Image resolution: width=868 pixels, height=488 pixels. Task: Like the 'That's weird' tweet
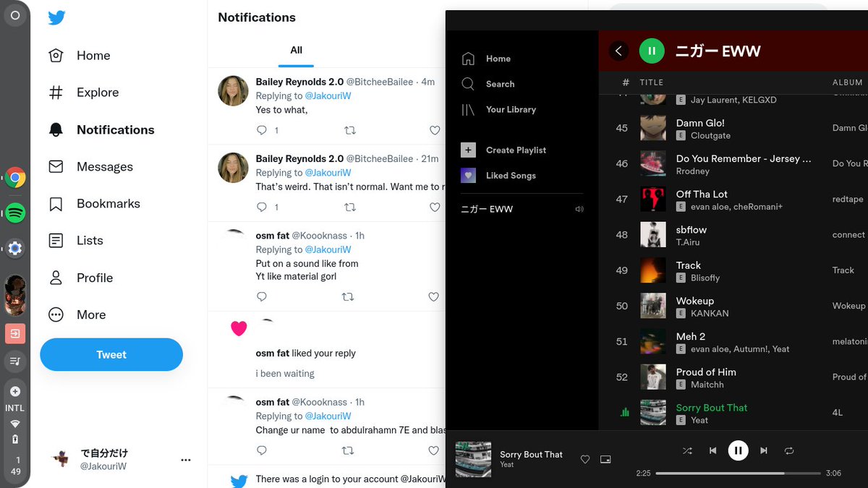click(x=435, y=207)
